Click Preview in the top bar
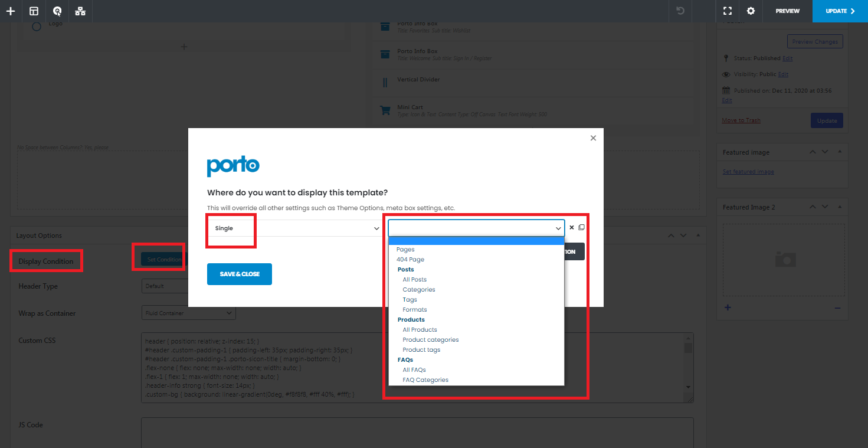Screen dimensions: 868x448 tap(788, 11)
